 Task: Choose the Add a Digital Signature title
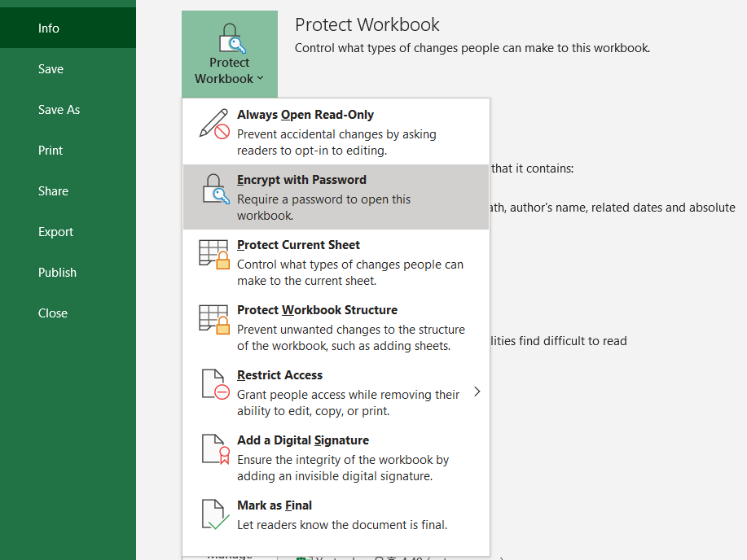point(303,440)
